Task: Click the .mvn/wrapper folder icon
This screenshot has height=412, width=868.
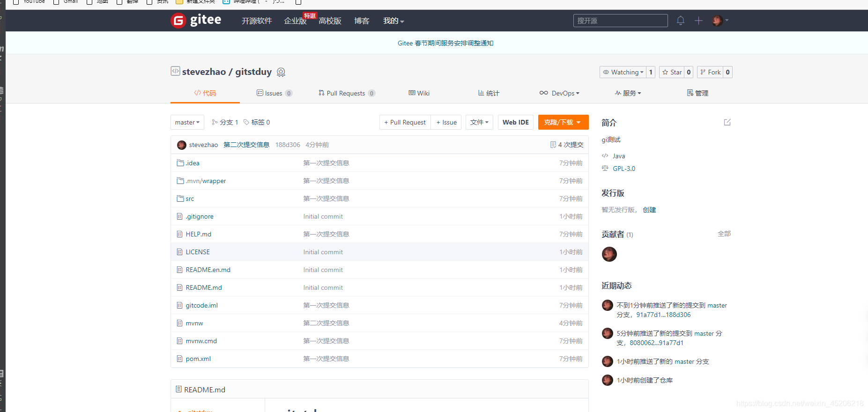Action: [180, 181]
